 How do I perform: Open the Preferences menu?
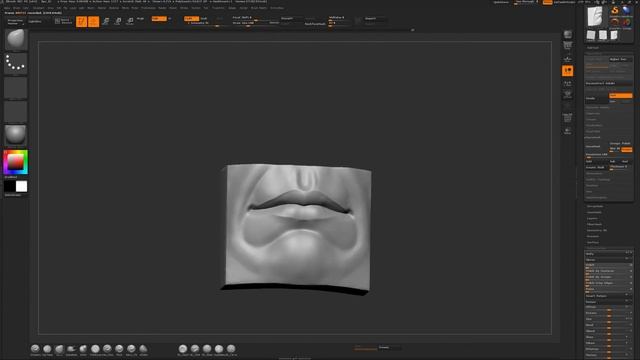(x=149, y=8)
